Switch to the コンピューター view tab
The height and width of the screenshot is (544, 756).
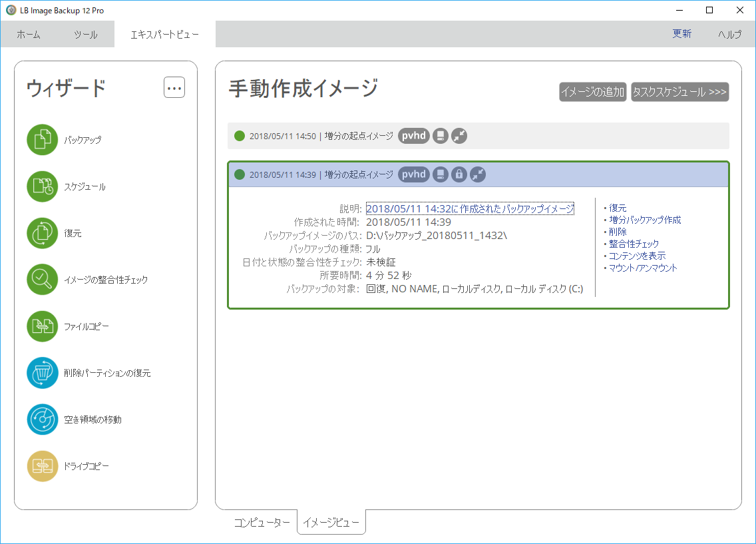coord(262,523)
